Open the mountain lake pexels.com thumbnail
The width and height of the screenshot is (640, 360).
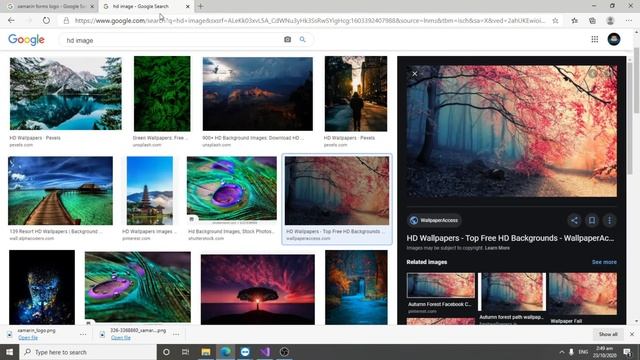(x=65, y=93)
